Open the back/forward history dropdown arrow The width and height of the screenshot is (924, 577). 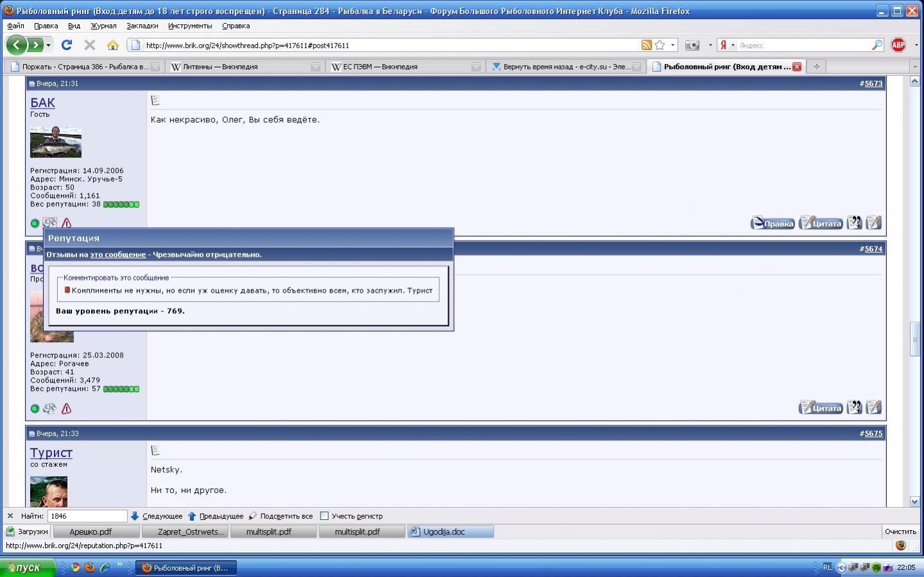(48, 45)
